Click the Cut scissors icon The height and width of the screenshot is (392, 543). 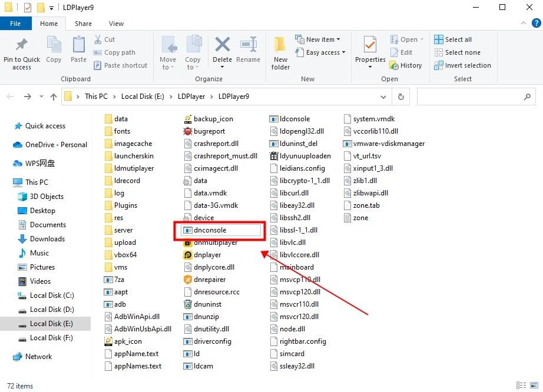coord(98,39)
